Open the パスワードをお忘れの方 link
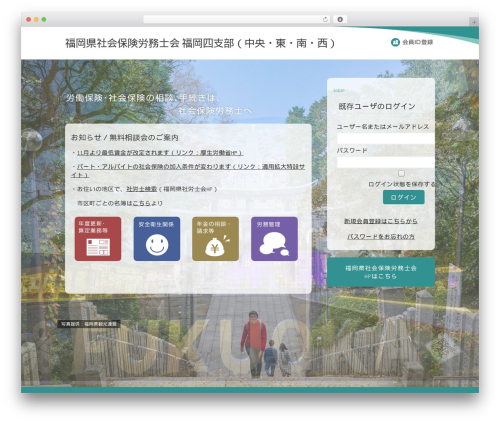The image size is (500, 423). coord(381,236)
